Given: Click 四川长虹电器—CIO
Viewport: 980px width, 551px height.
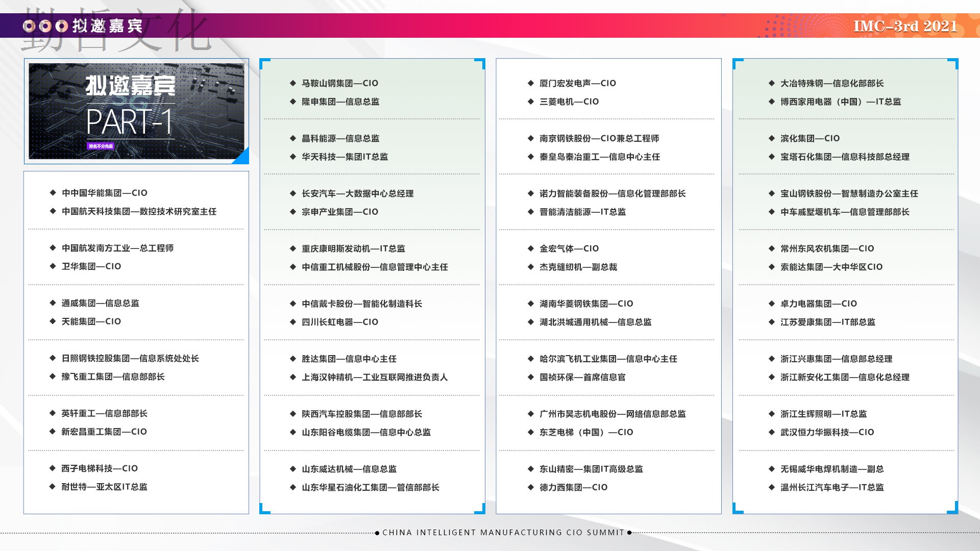Looking at the screenshot, I should click(x=340, y=322).
